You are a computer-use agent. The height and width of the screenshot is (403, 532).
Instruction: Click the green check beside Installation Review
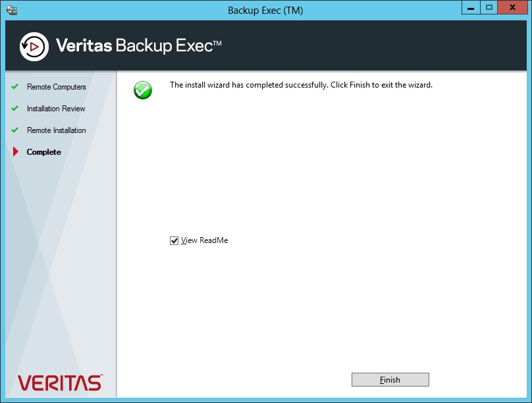click(14, 108)
